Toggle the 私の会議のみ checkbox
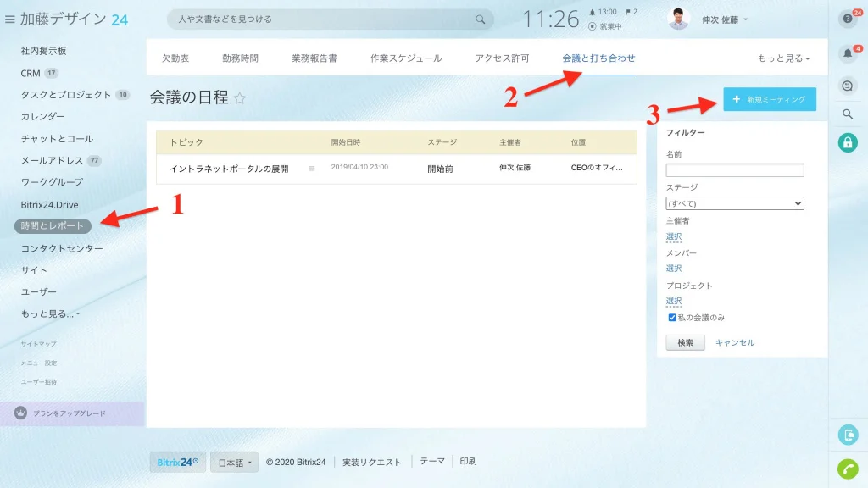The height and width of the screenshot is (488, 868). click(672, 318)
